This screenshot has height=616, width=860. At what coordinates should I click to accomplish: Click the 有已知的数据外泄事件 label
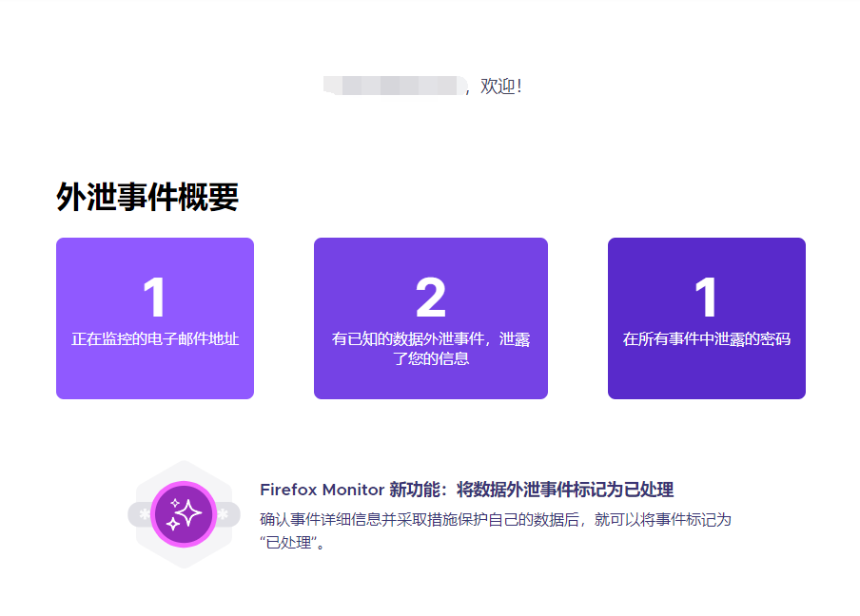(x=431, y=349)
